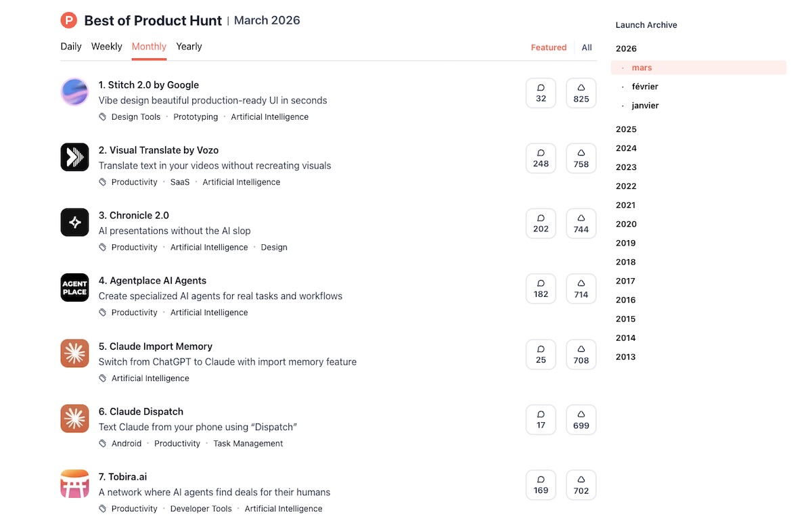The image size is (812, 527).
Task: Open the Agentplace AI Agents logo
Action: click(x=74, y=288)
